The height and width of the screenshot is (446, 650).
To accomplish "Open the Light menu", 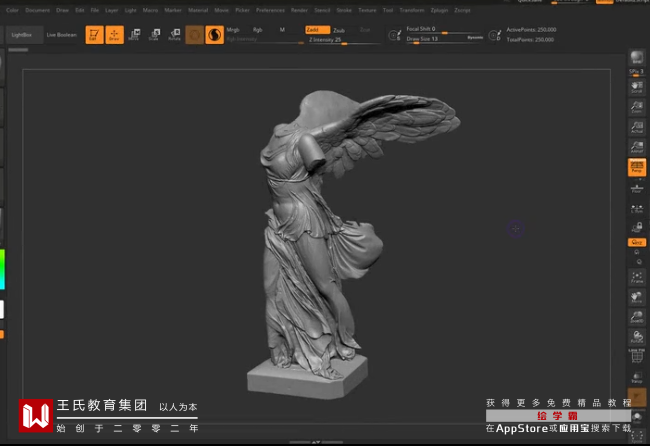I will tap(131, 10).
